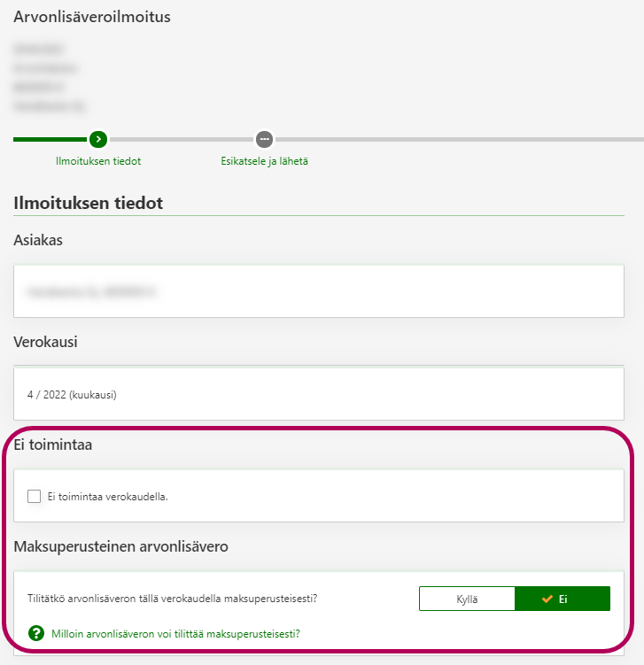Click the Verokausi field showing 4 / 2022
Image resolution: width=644 pixels, height=665 pixels.
319,394
